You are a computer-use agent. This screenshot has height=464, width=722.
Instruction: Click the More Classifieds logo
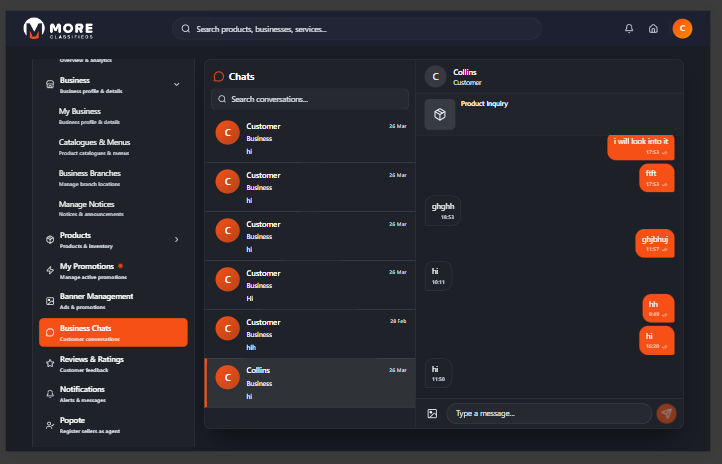tap(59, 29)
